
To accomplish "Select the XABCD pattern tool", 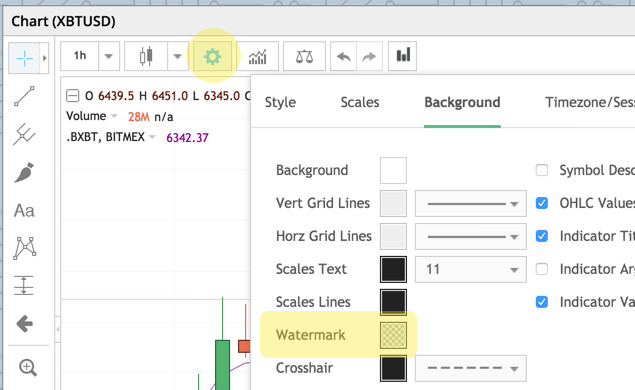I will click(x=24, y=248).
